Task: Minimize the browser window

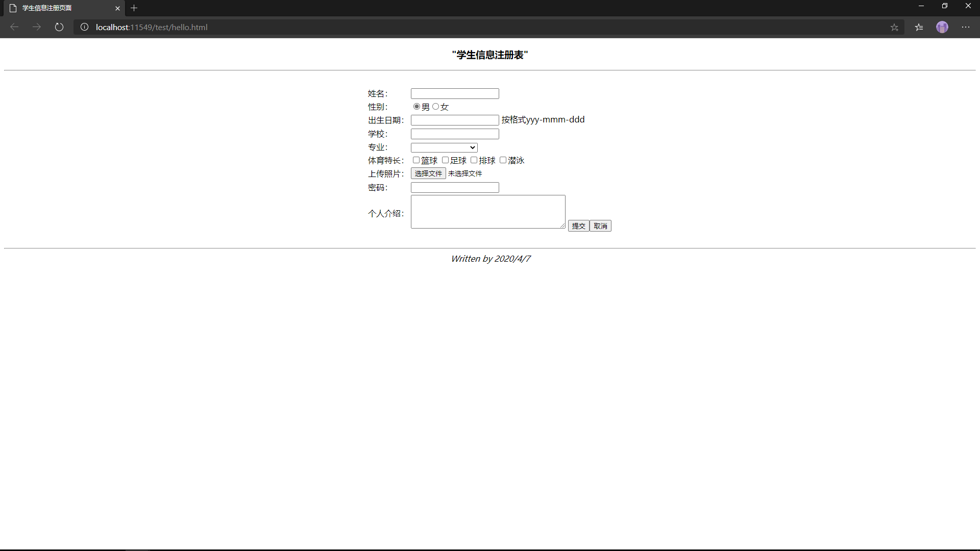Action: click(x=921, y=6)
